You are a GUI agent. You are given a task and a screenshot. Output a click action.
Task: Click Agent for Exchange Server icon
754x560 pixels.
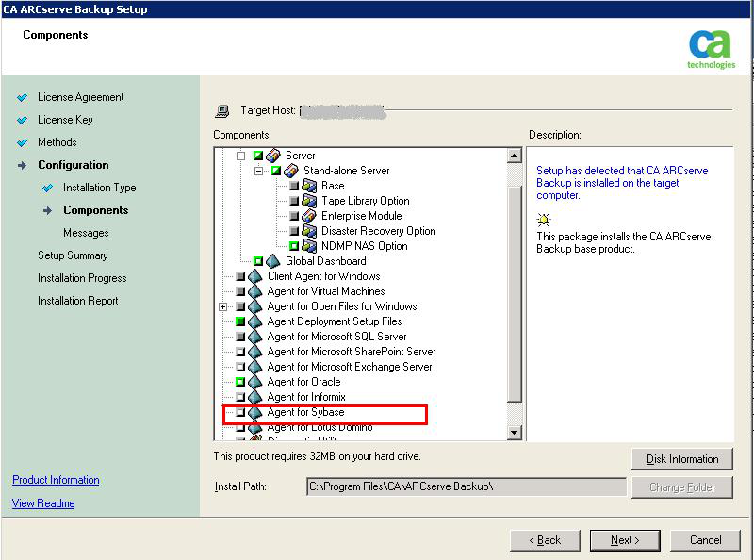(254, 367)
